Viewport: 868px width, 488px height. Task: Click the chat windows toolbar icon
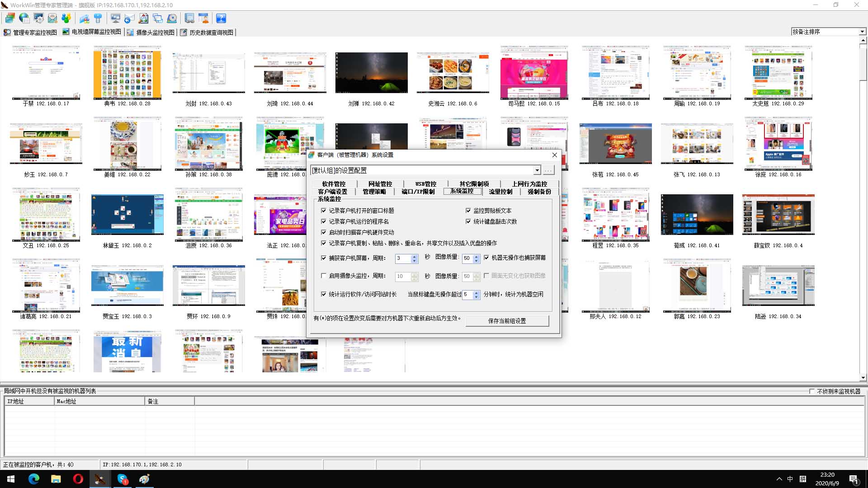(x=157, y=18)
